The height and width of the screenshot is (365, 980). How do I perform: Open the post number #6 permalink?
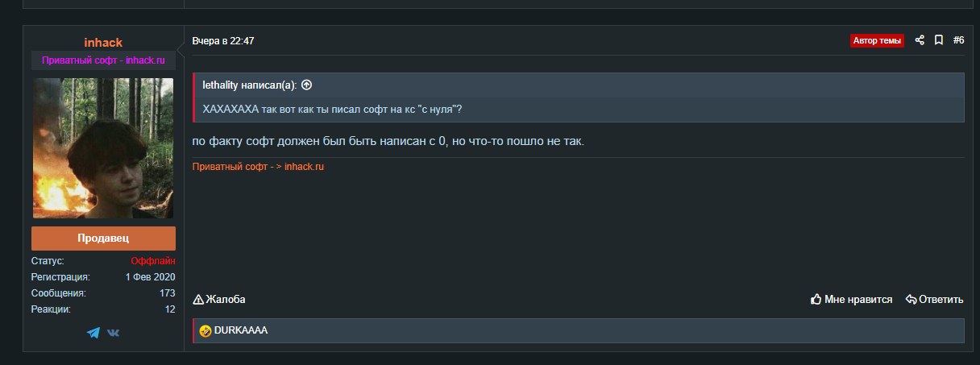[958, 40]
